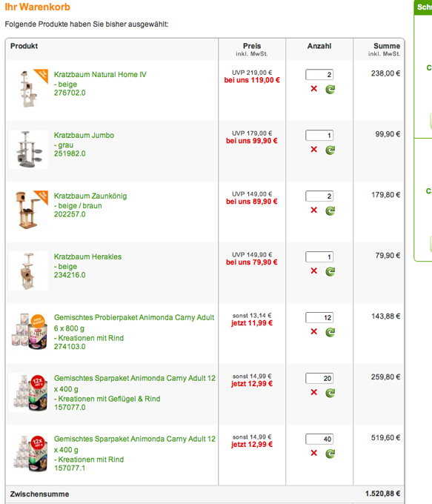Open Kratzbaum Natural Home IV product link
This screenshot has width=432, height=504.
point(100,75)
